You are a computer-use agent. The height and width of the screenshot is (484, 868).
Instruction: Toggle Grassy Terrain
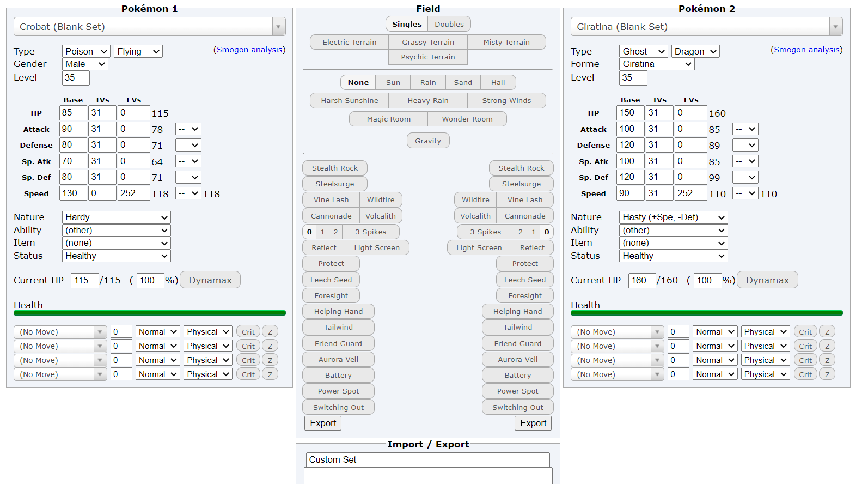pos(428,42)
